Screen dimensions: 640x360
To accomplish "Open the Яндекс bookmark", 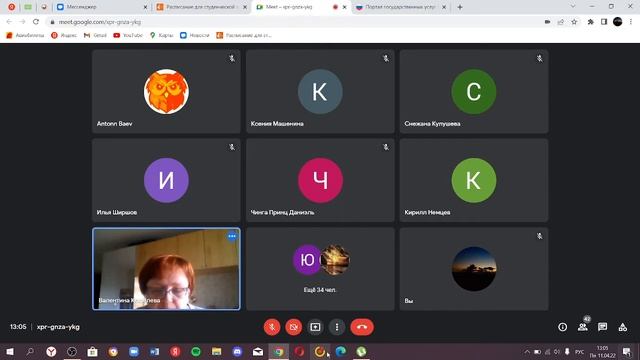I will 64,36.
